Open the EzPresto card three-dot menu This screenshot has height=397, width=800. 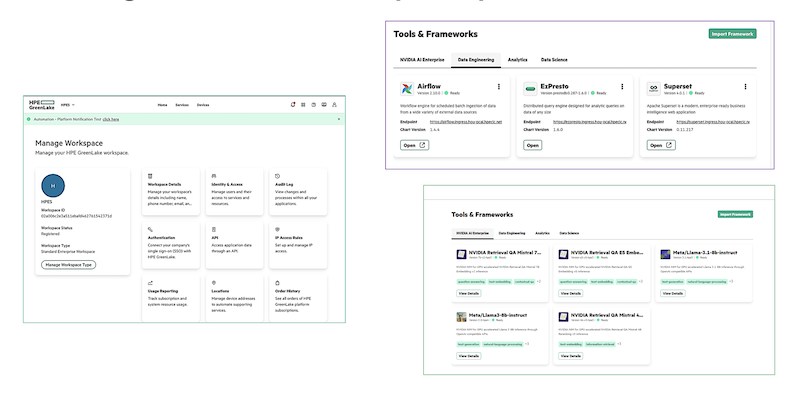622,87
